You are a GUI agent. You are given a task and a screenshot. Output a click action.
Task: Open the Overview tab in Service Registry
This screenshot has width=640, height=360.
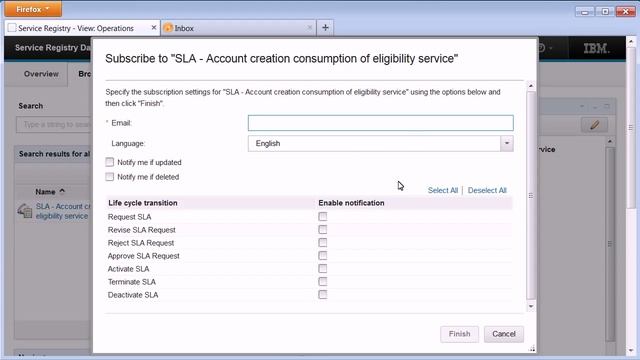pos(41,74)
